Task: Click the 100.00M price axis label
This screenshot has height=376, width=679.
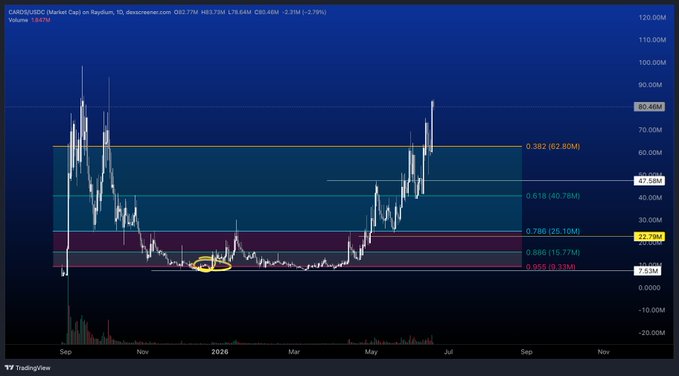Action: tap(652, 62)
